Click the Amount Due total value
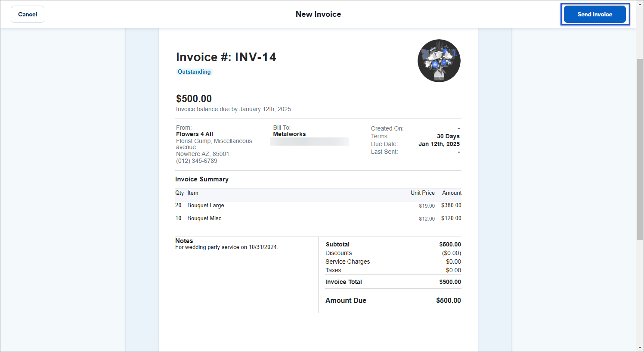The height and width of the screenshot is (352, 644). pos(448,300)
